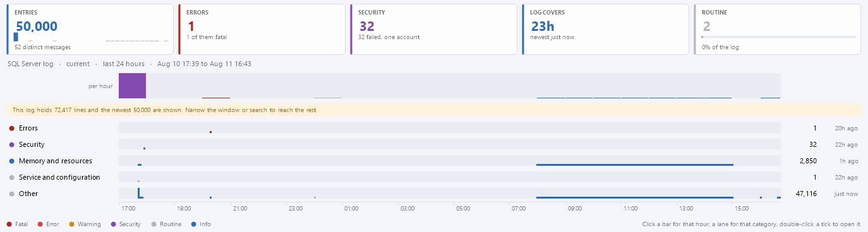
Task: Click the 17:00 time axis label
Action: pyautogui.click(x=128, y=208)
